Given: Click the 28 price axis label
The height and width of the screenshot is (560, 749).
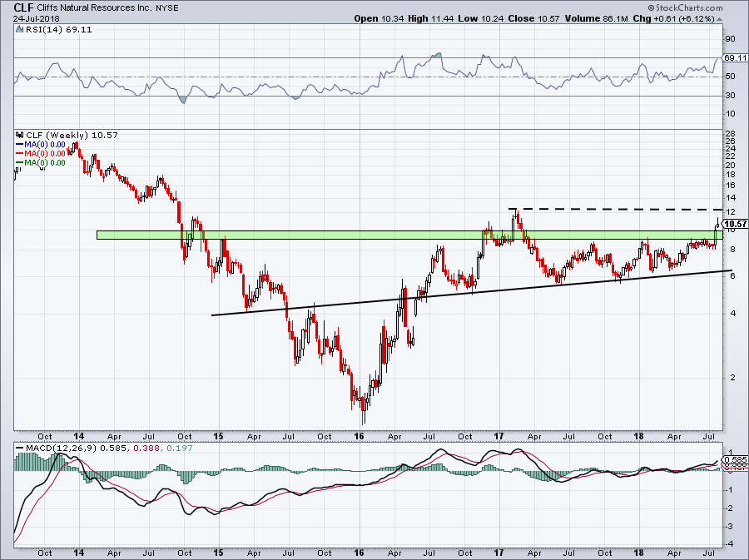Looking at the screenshot, I should [731, 133].
